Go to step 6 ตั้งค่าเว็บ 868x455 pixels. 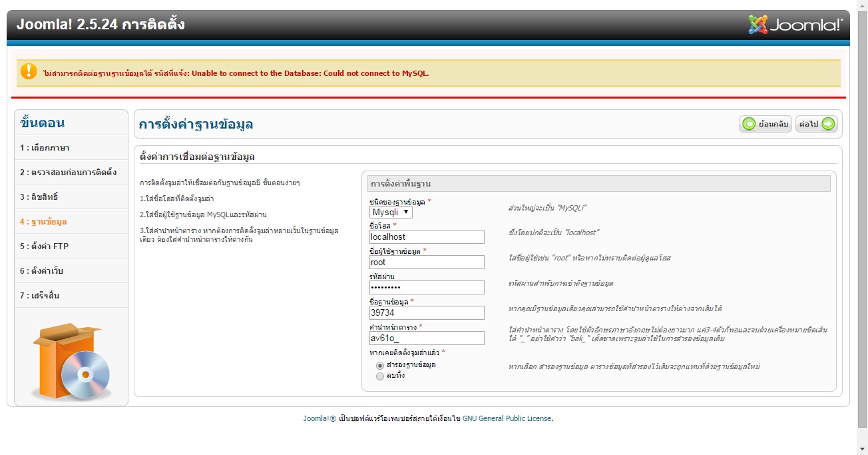pyautogui.click(x=71, y=270)
